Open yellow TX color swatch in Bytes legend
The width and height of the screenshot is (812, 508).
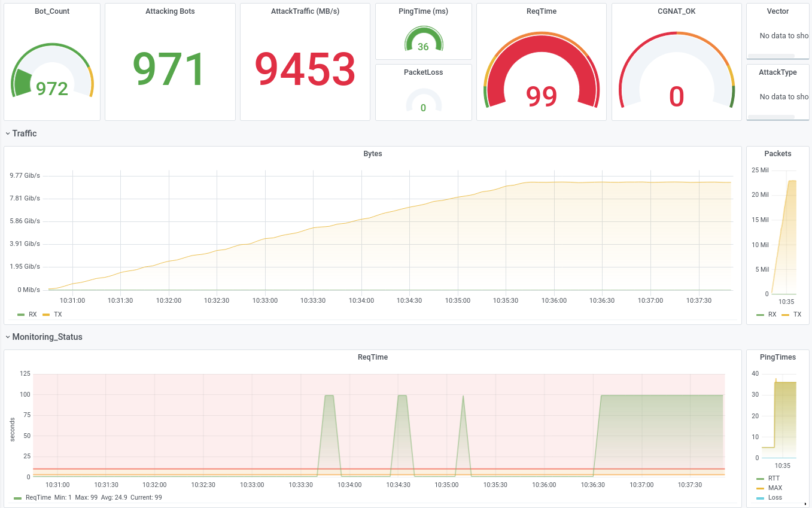46,314
